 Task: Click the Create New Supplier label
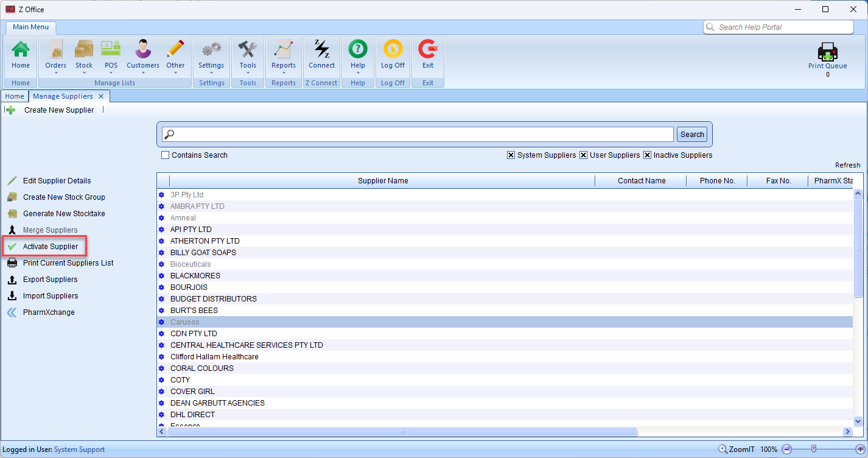click(x=59, y=110)
